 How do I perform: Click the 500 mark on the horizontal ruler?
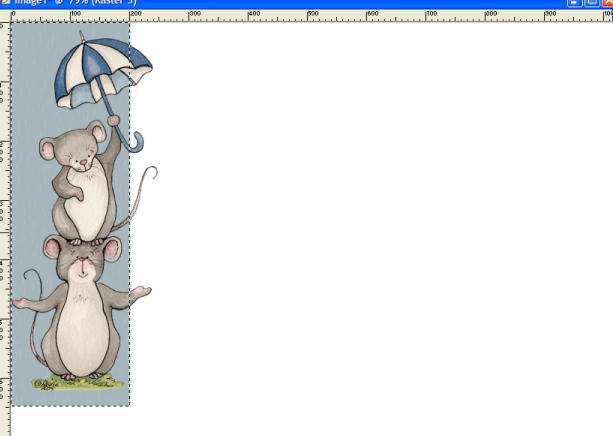click(x=313, y=14)
